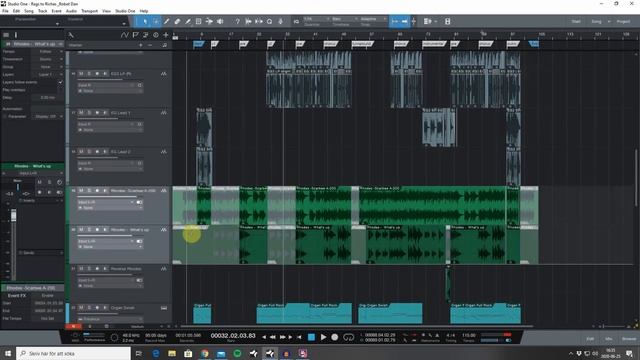
Task: Open the Event menu
Action: 56,11
